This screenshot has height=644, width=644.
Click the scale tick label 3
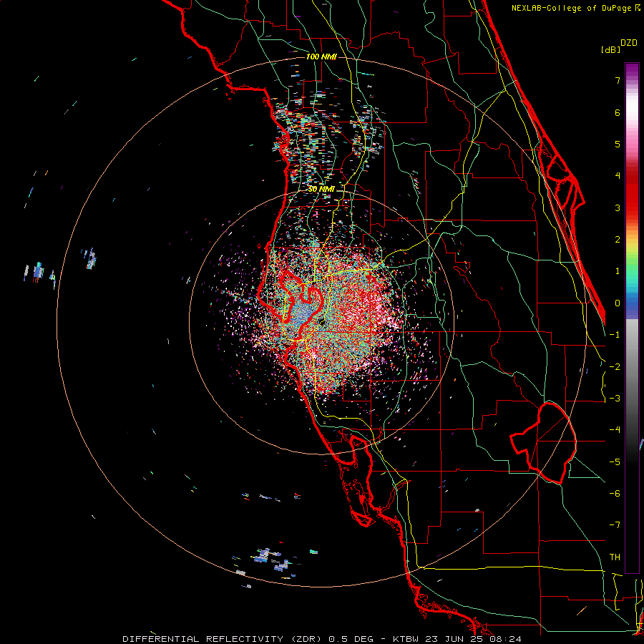pyautogui.click(x=618, y=208)
